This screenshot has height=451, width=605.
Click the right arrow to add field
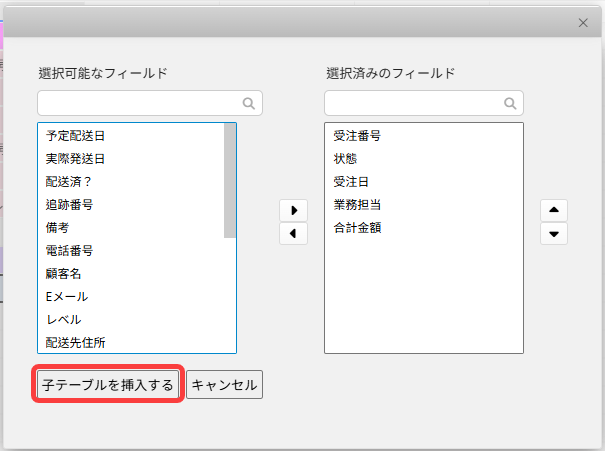click(x=293, y=210)
